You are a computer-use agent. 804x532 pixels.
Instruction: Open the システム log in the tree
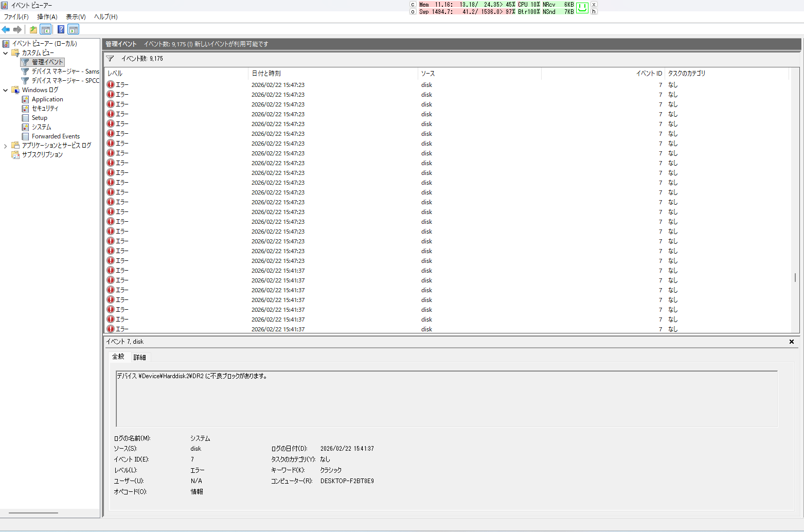[41, 127]
